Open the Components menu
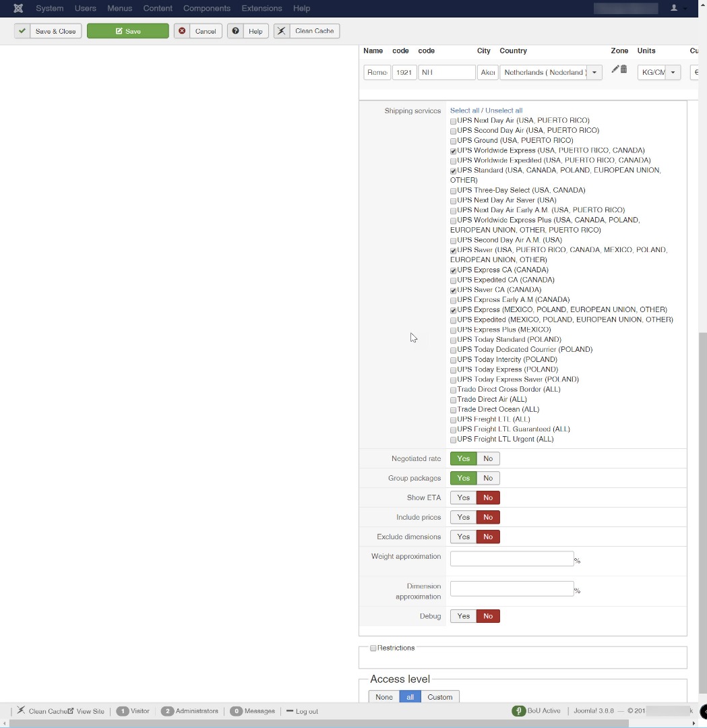Image resolution: width=707 pixels, height=728 pixels. click(207, 8)
